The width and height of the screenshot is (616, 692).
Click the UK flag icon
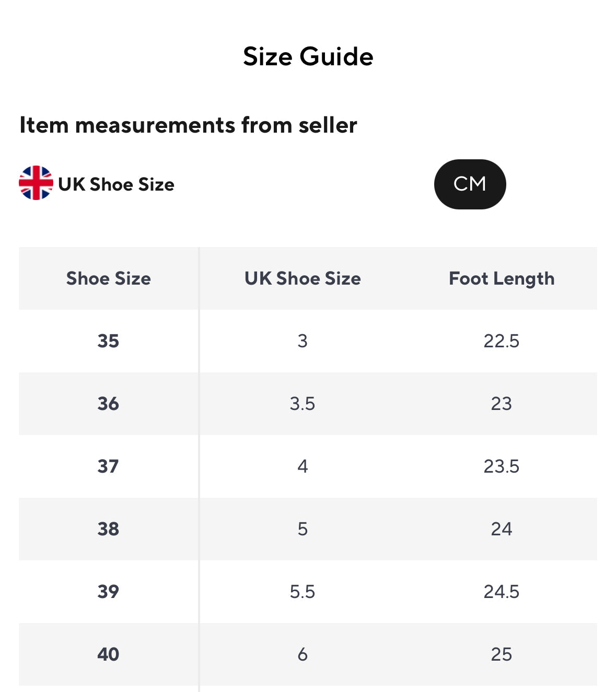36,183
